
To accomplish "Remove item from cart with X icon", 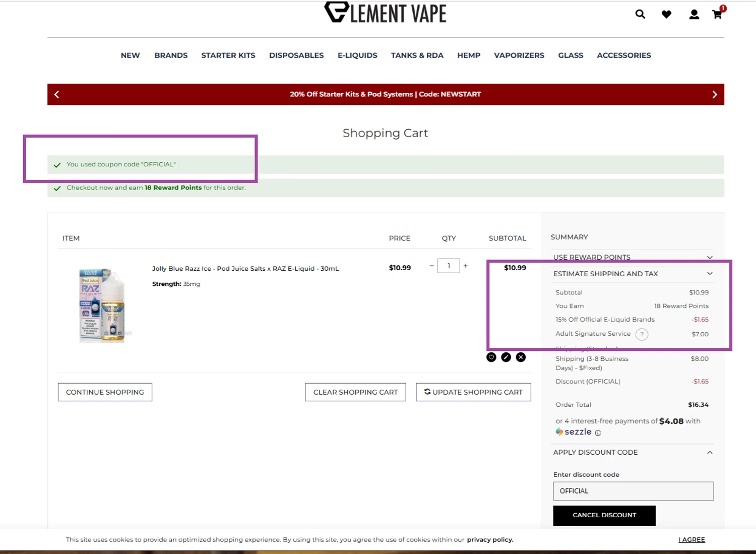I will coord(521,357).
